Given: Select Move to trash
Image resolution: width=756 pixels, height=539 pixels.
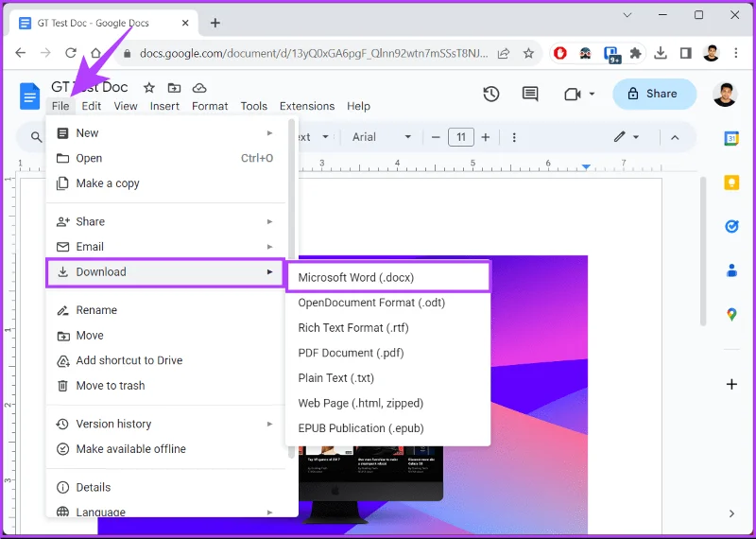Looking at the screenshot, I should click(166, 386).
